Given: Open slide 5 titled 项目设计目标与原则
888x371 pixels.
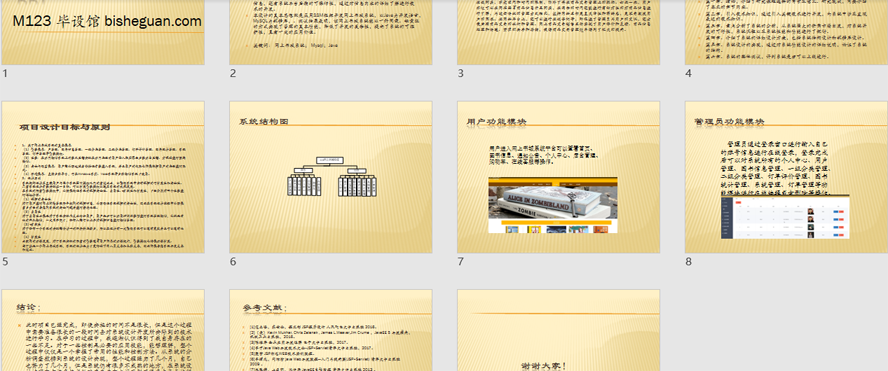Looking at the screenshot, I should point(103,177).
